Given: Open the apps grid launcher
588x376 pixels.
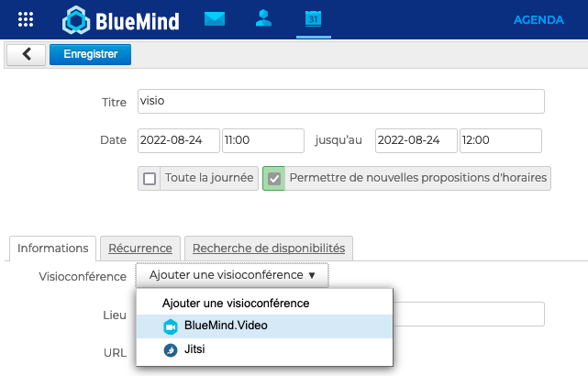Looking at the screenshot, I should click(x=27, y=19).
